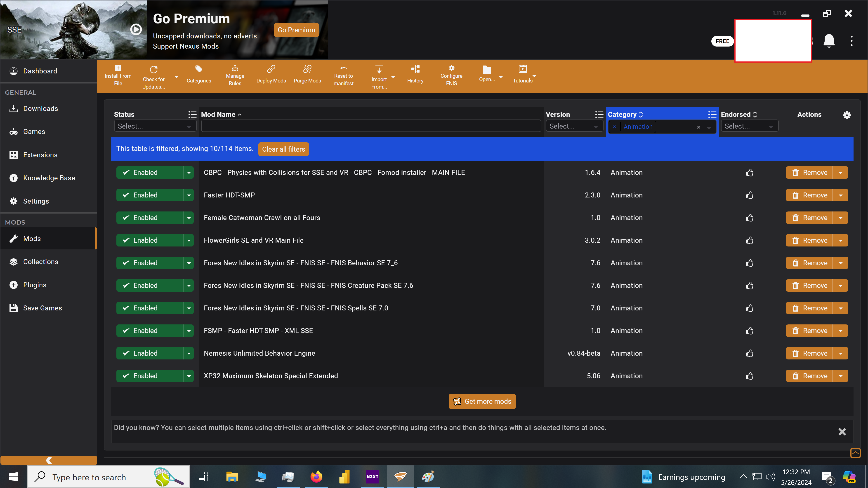Image resolution: width=868 pixels, height=488 pixels.
Task: Click the Get more mods button
Action: [482, 401]
